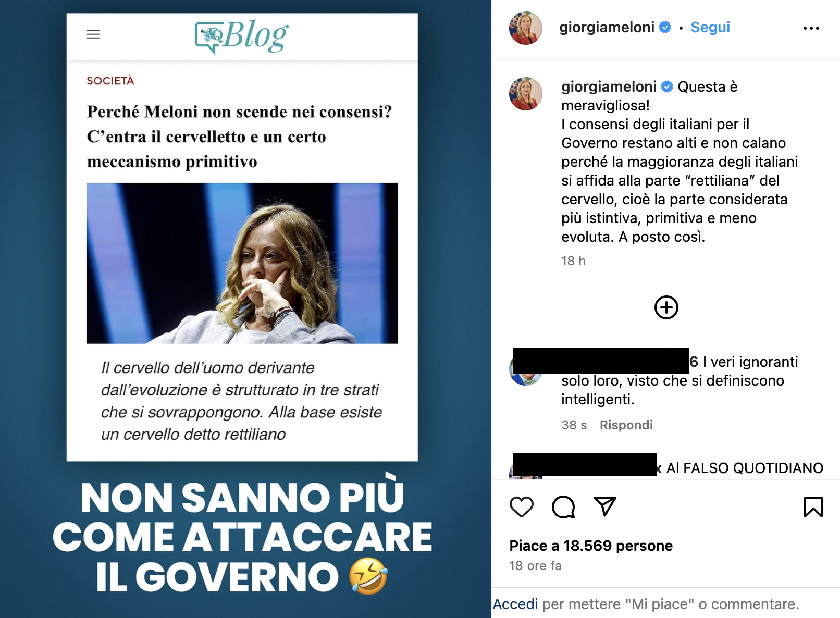
Task: Click the header profile avatar picture
Action: pyautogui.click(x=526, y=28)
